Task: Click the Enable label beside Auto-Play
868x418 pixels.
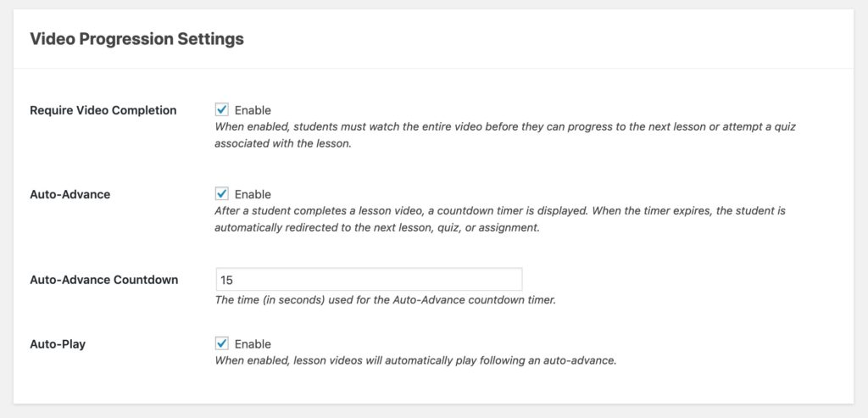Action: click(x=253, y=344)
